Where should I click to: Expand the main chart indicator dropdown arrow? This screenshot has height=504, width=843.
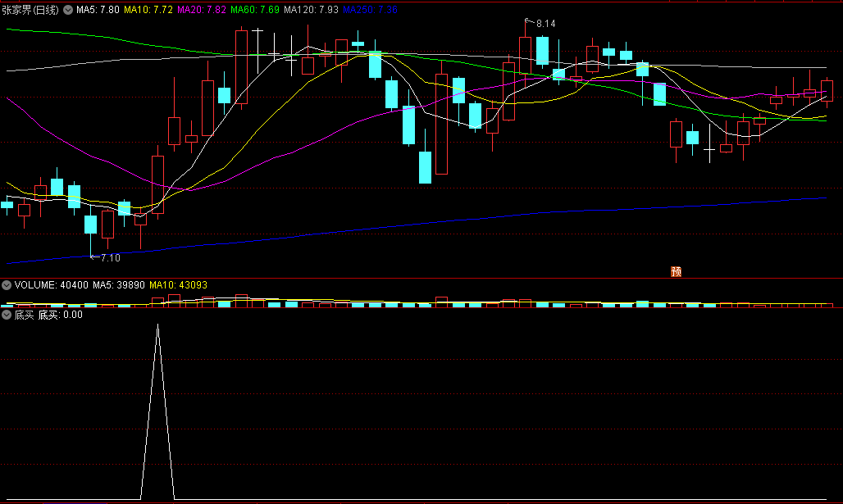pyautogui.click(x=68, y=10)
